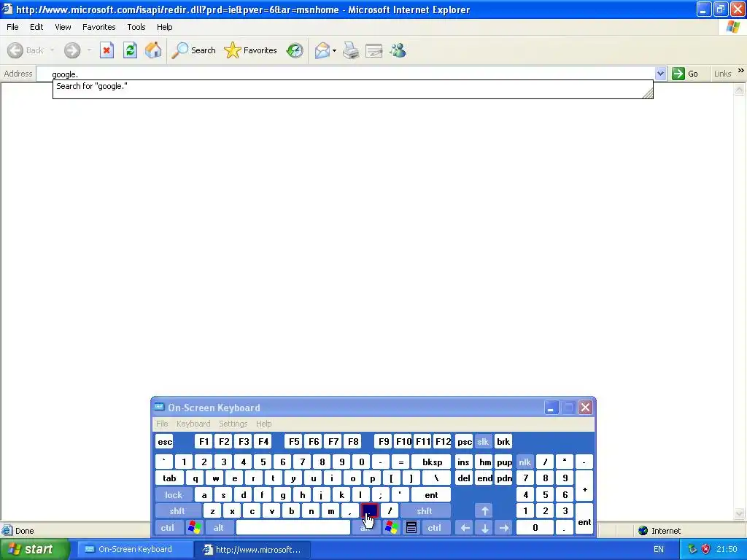747x560 pixels.
Task: Open the Favorites star toolbar button
Action: tap(251, 50)
